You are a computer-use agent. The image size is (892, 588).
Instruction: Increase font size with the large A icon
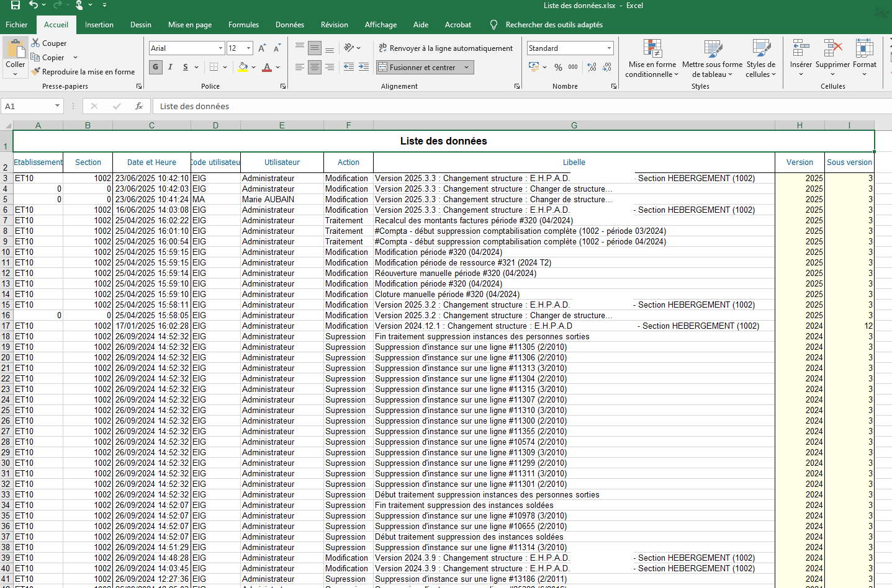pyautogui.click(x=262, y=48)
